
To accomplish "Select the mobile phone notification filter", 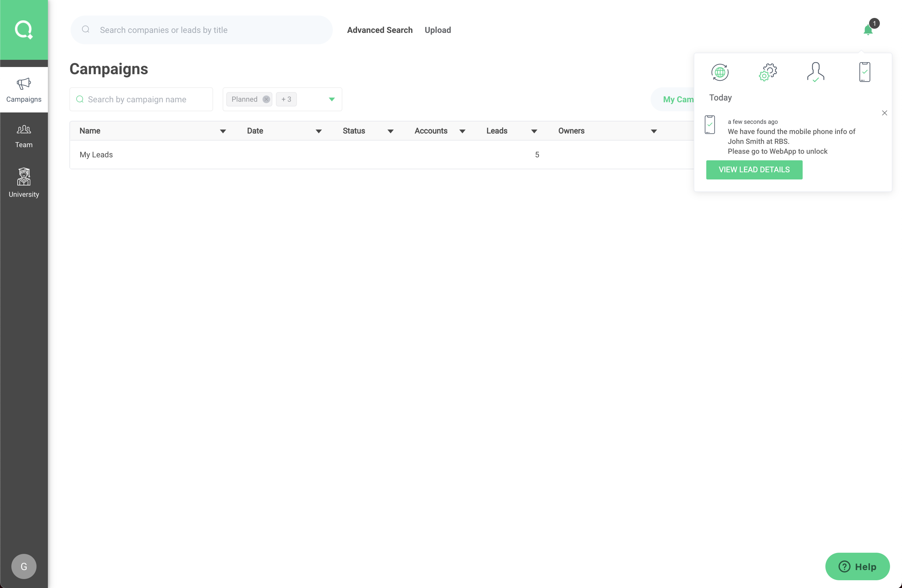I will [x=864, y=72].
